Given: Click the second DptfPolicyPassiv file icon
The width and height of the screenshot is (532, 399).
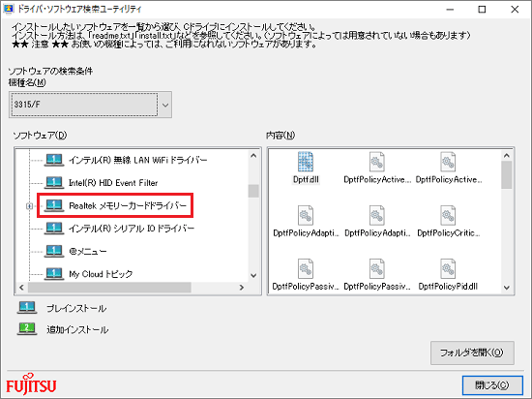Looking at the screenshot, I should 377,268.
